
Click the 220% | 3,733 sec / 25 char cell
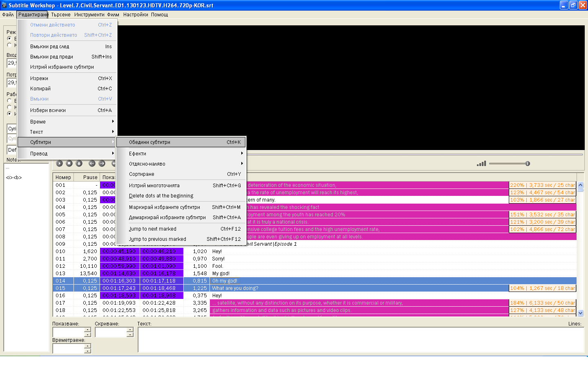click(542, 185)
